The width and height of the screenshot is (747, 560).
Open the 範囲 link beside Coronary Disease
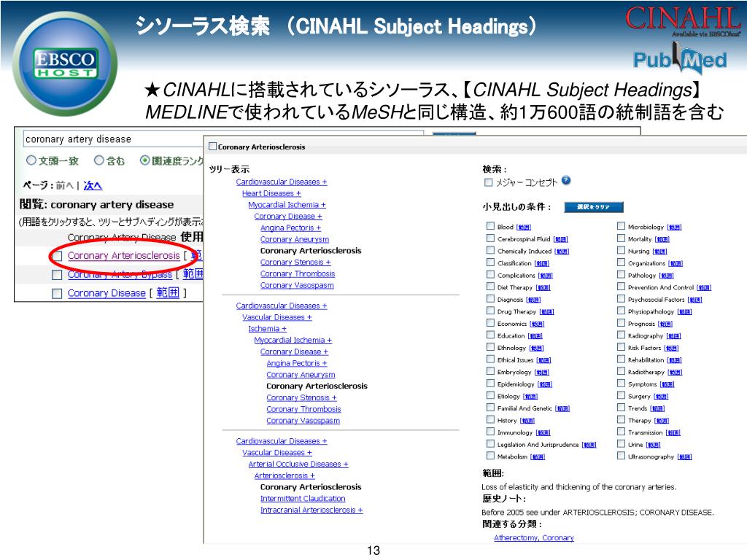tap(168, 292)
